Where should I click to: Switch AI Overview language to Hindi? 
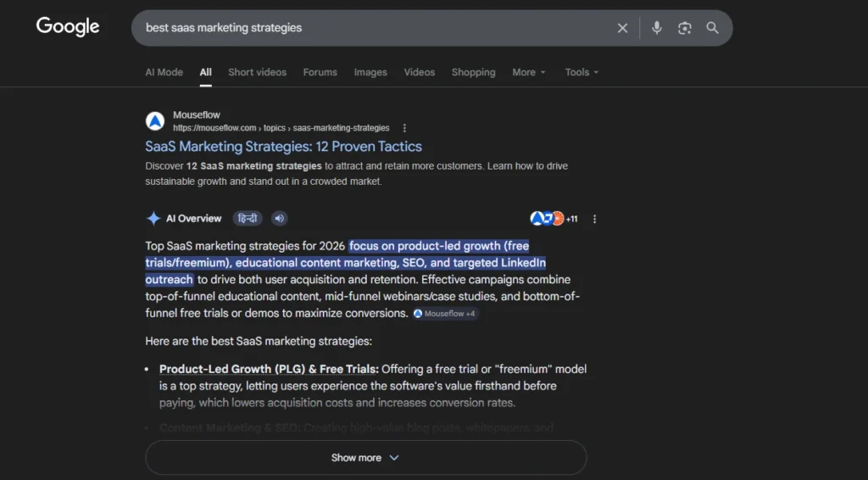pos(248,218)
